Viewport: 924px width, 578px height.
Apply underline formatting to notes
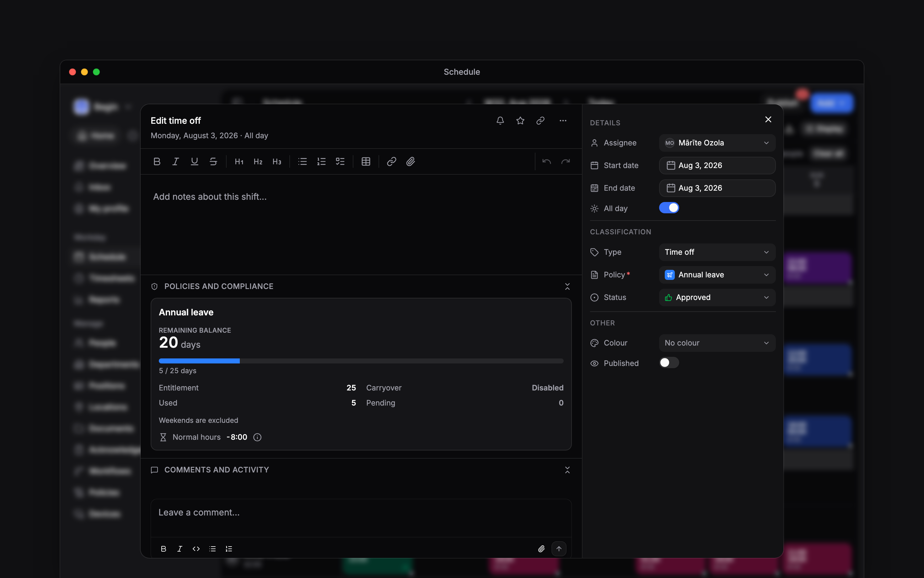(194, 162)
